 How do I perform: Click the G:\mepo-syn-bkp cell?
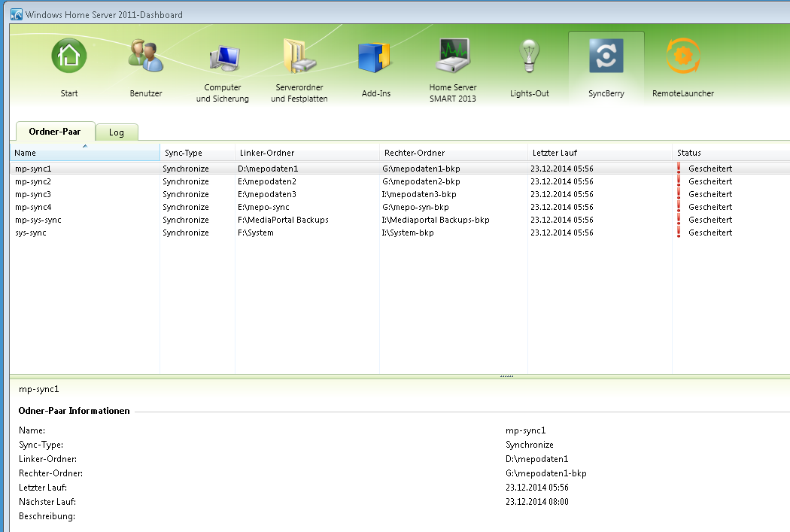415,207
